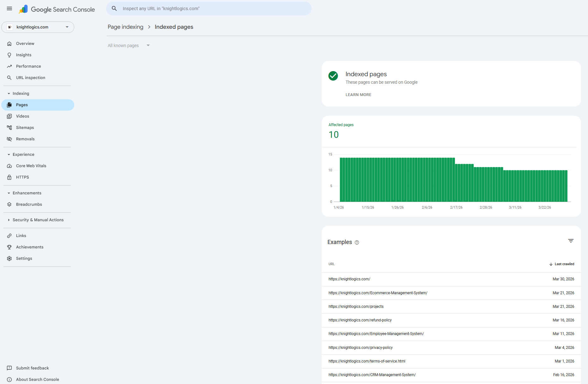Image resolution: width=588 pixels, height=384 pixels.
Task: Click the HTTPS lock icon
Action: click(9, 177)
